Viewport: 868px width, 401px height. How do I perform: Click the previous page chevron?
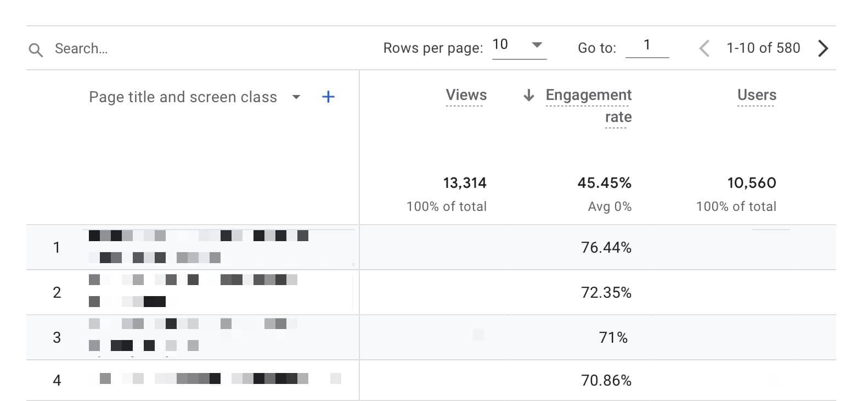[x=704, y=48]
